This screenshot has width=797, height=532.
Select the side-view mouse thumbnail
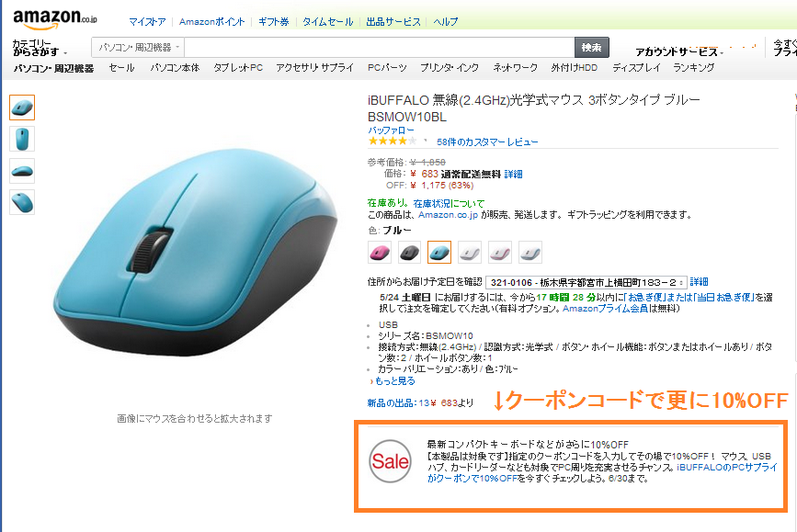22,171
